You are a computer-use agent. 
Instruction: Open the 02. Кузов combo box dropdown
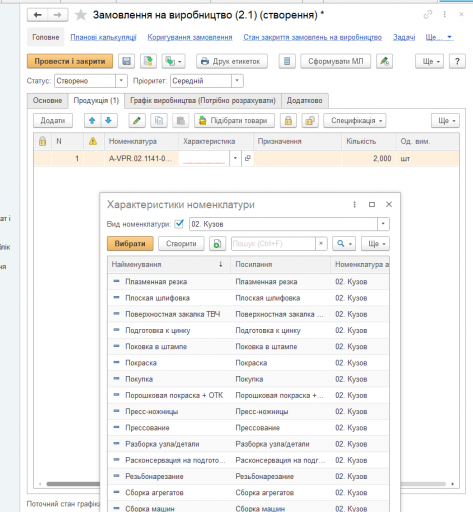383,224
